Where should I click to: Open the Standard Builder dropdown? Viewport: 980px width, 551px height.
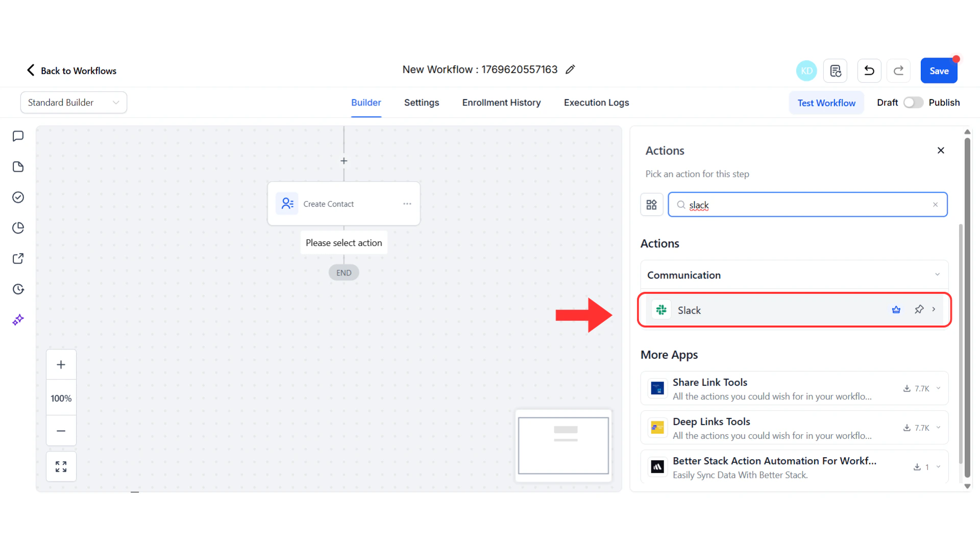click(73, 102)
